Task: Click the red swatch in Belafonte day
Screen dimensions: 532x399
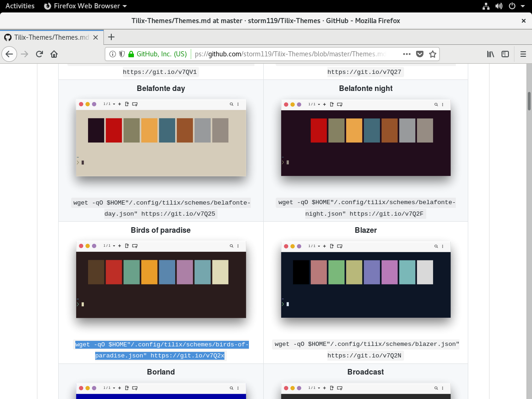Action: (x=114, y=130)
